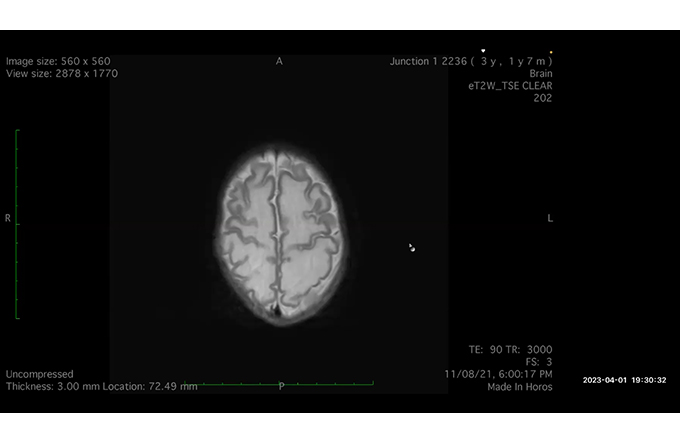The height and width of the screenshot is (442, 680).
Task: Click the series number '202' label
Action: [x=543, y=98]
